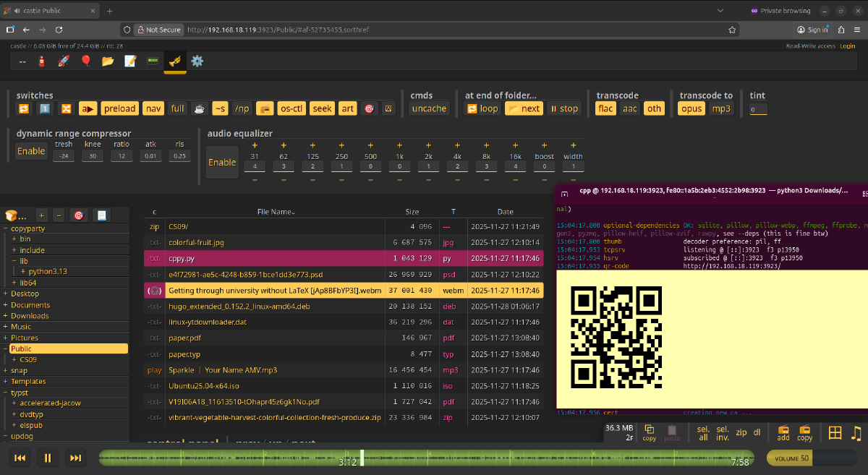Toggle the shuffle switch
Screen dimensions: 868x475
(x=66, y=108)
